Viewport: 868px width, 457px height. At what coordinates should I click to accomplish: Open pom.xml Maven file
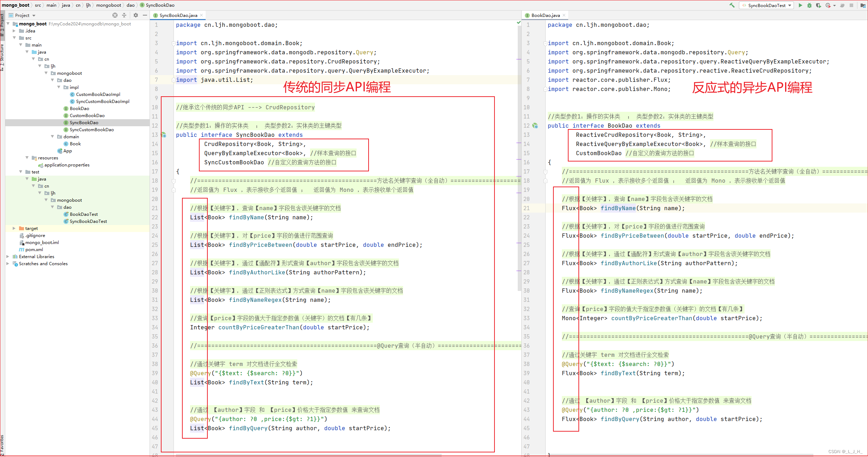click(x=31, y=249)
